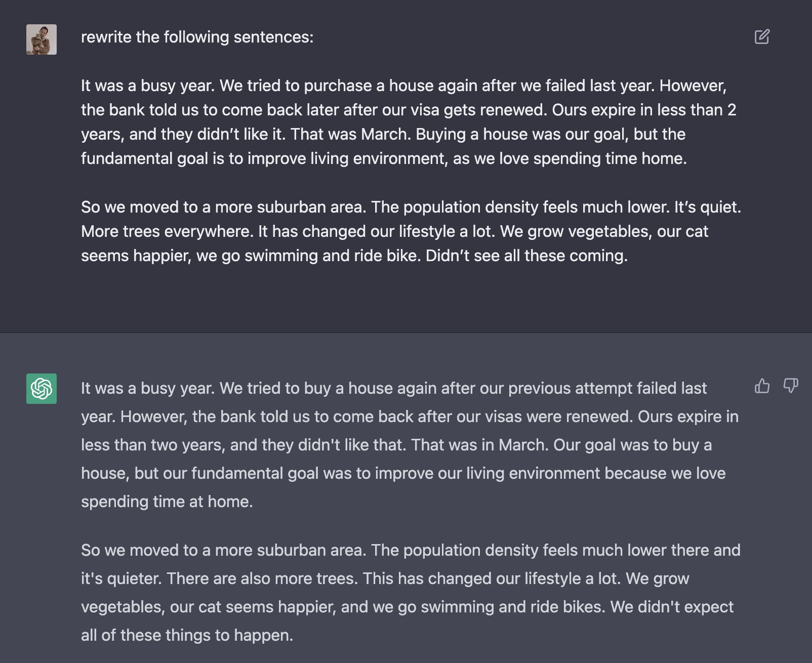
Task: Give the response a thumbs up
Action: coord(762,386)
